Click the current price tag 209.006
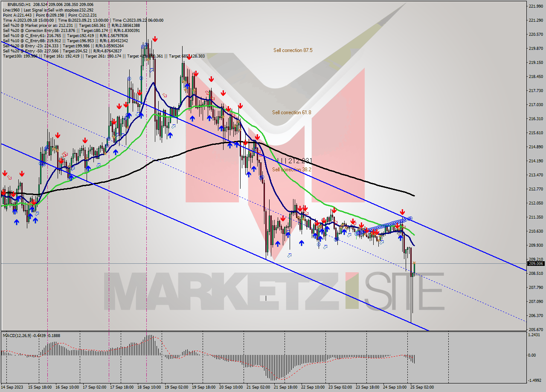Viewport: 546px width, 392px height. [x=536, y=263]
